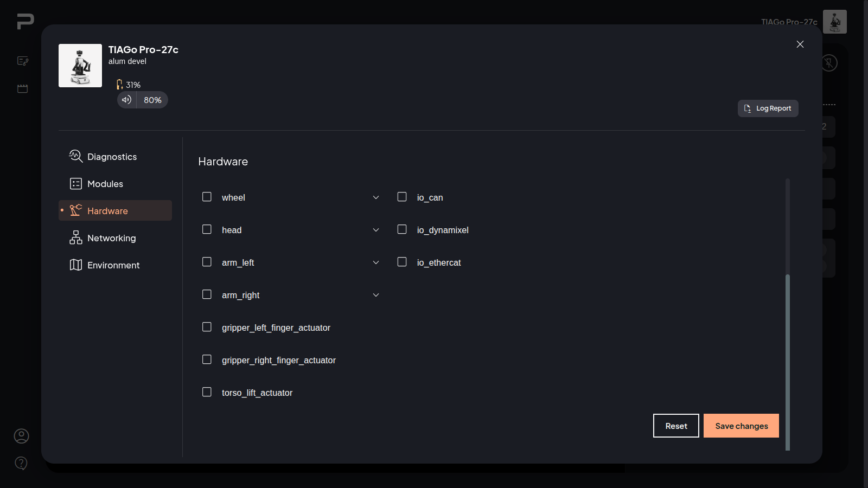The height and width of the screenshot is (488, 868).
Task: Check the io_ethercat checkbox
Action: tap(402, 262)
